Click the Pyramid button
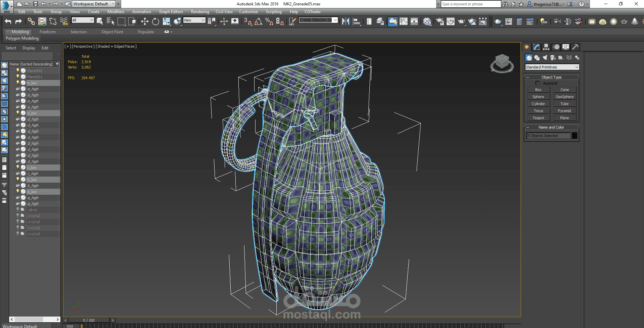644x328 pixels. pyautogui.click(x=564, y=111)
